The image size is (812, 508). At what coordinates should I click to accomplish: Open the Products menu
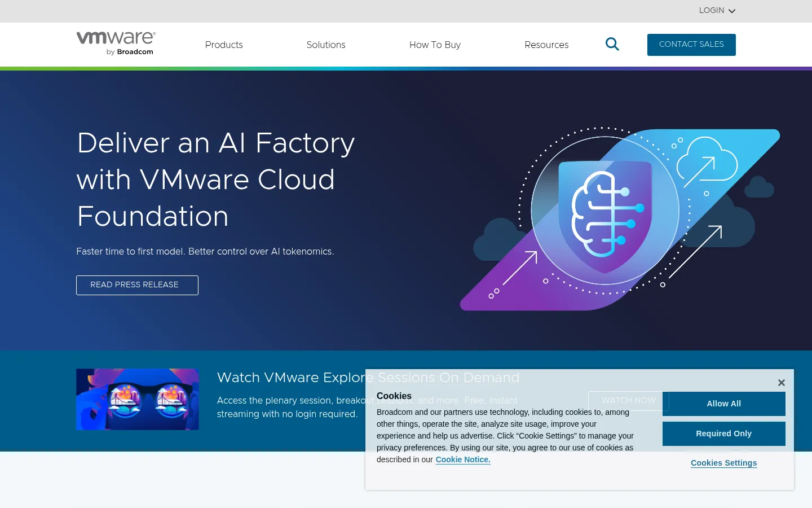tap(224, 45)
